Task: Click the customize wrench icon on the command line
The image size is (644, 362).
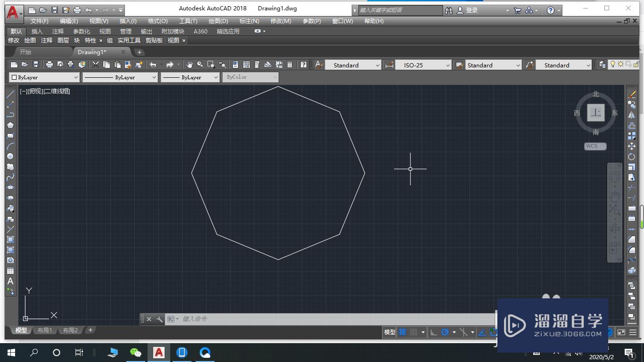Action: click(159, 319)
